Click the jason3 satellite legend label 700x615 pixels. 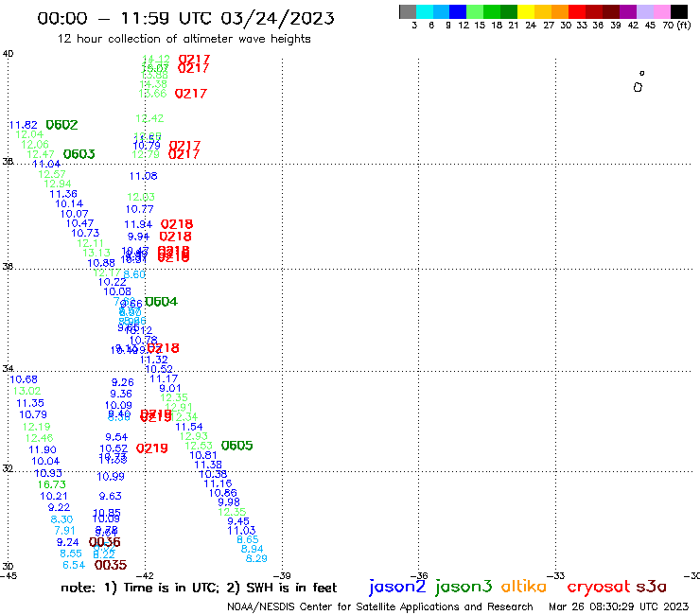click(x=464, y=587)
